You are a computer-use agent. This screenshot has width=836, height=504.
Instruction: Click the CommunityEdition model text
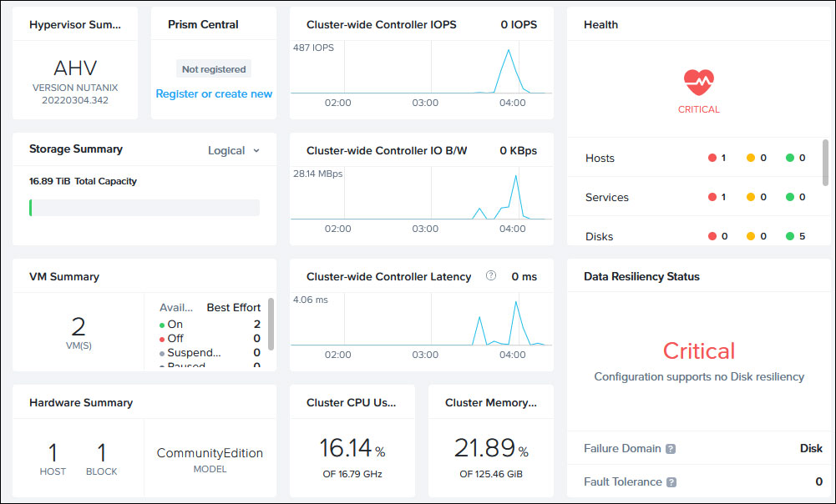(x=210, y=453)
